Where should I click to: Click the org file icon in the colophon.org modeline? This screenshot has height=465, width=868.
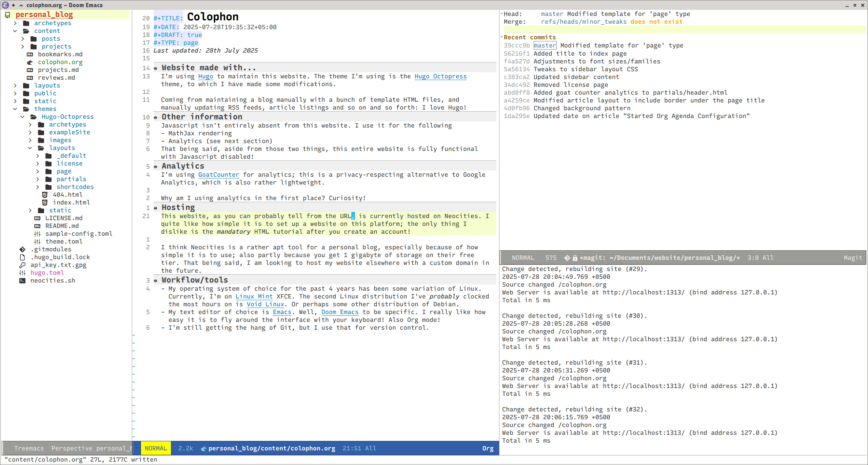(203, 448)
